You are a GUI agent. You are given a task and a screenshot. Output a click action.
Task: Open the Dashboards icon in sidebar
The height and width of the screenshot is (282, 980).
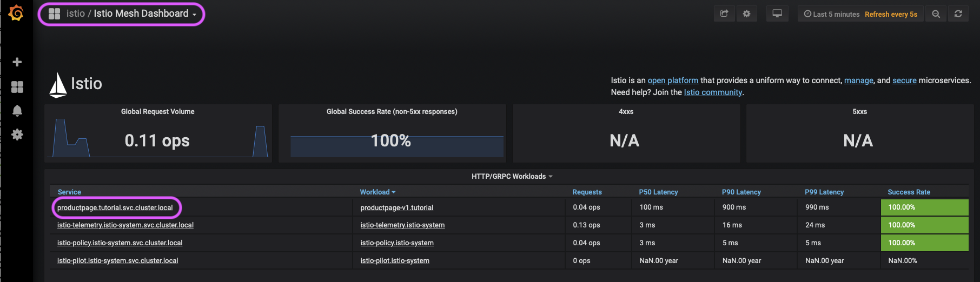pos(17,87)
